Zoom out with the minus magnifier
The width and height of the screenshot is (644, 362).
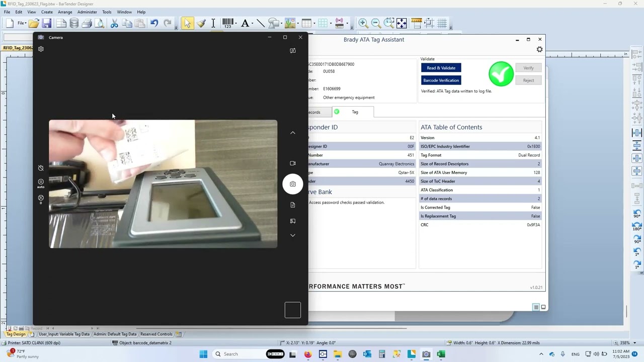coord(376,23)
